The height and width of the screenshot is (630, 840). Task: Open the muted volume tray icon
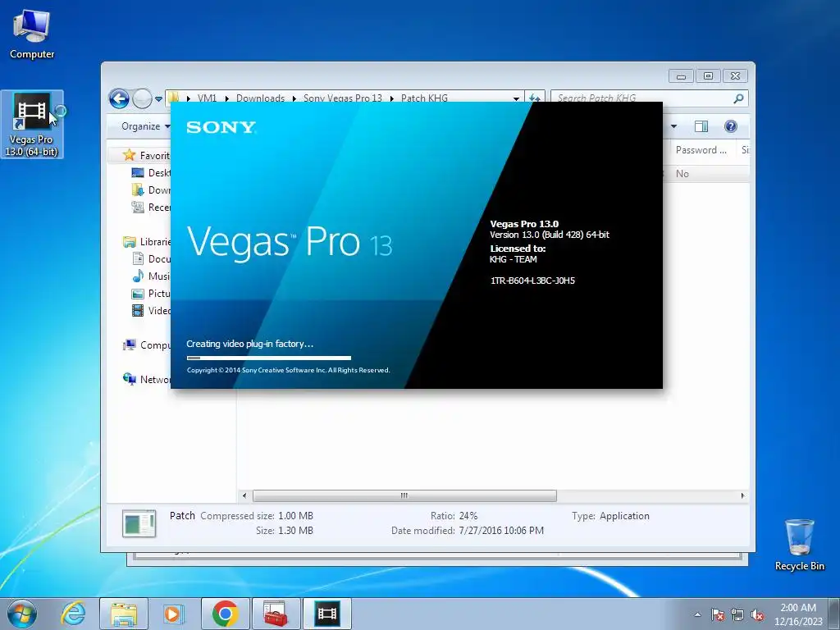click(757, 614)
